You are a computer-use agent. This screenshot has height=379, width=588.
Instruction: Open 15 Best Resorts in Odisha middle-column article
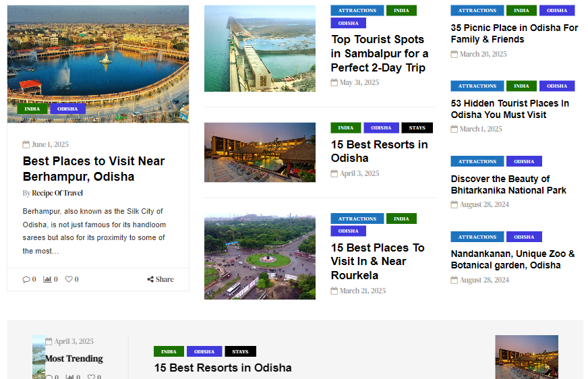pos(379,151)
